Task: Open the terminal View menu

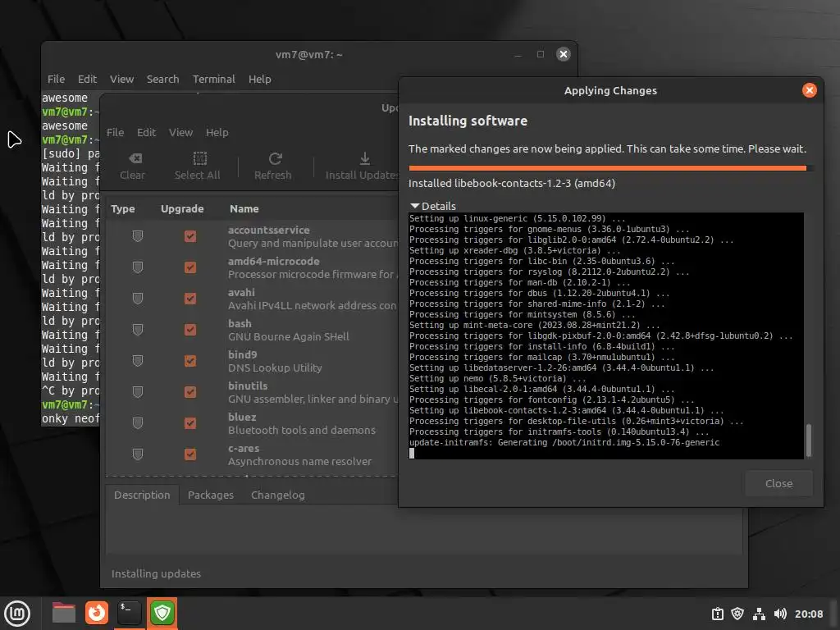Action: click(121, 80)
